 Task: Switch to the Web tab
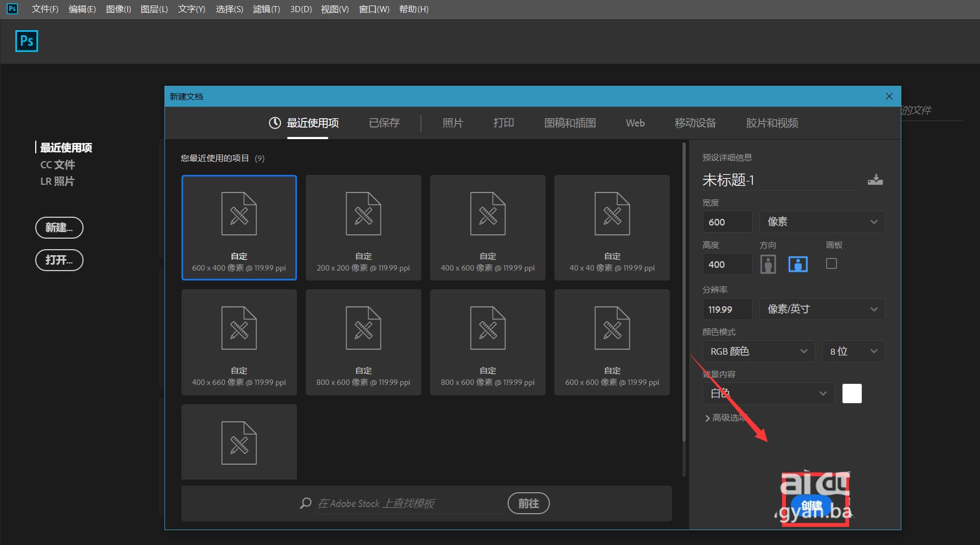point(635,123)
